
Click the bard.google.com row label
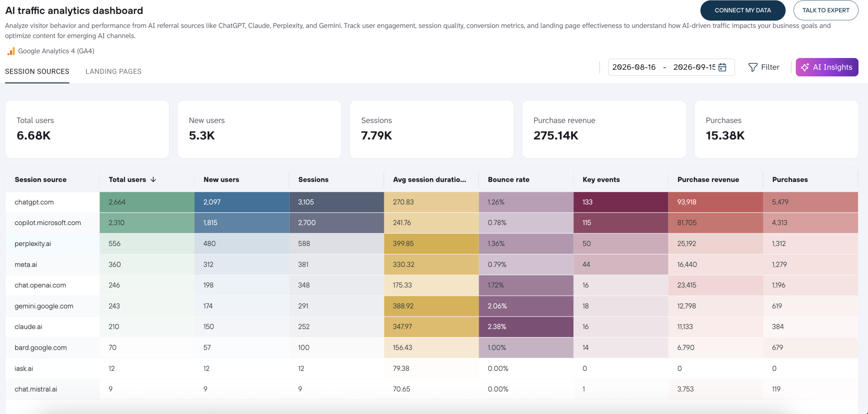point(40,347)
